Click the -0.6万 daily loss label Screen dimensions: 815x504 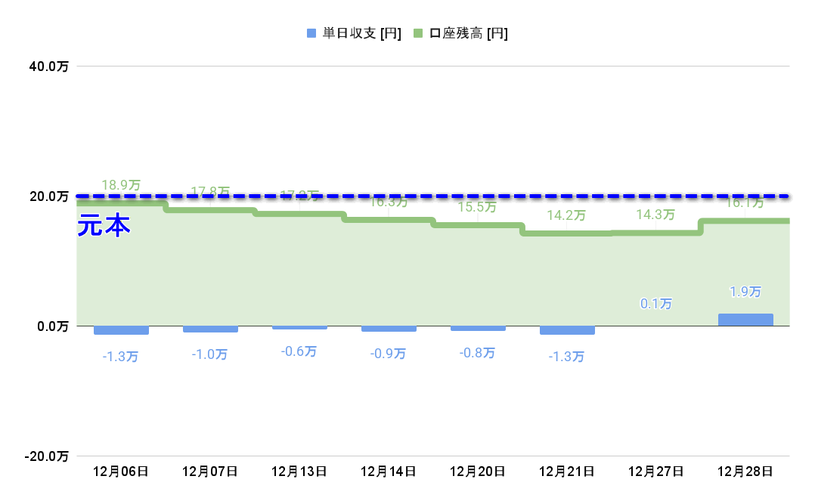point(299,351)
